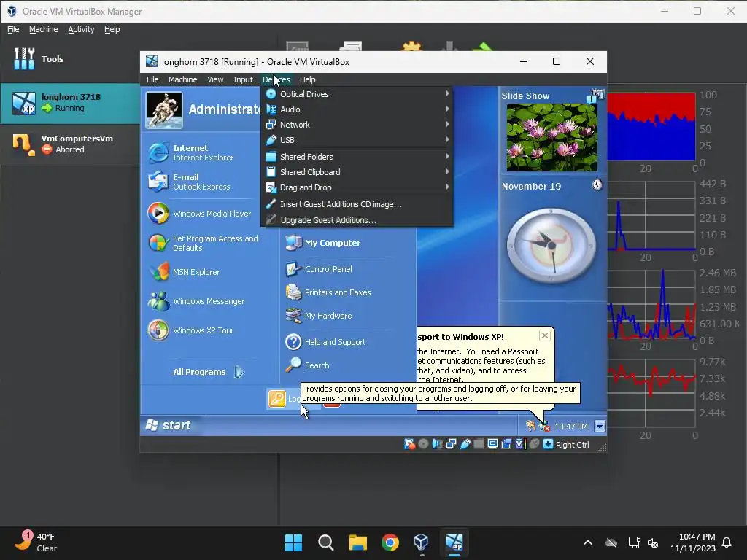The height and width of the screenshot is (560, 747).
Task: Click the sidebar dropdown arrow beside clock
Action: (x=600, y=426)
